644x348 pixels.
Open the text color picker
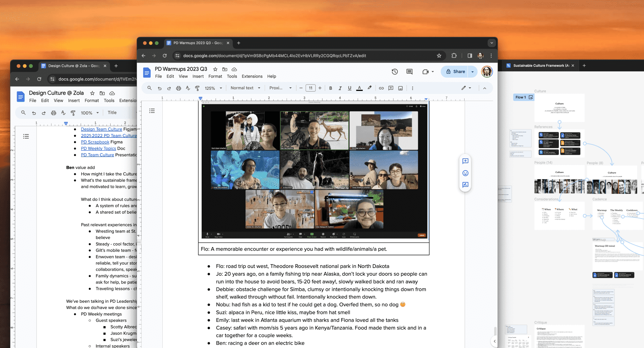pyautogui.click(x=359, y=88)
